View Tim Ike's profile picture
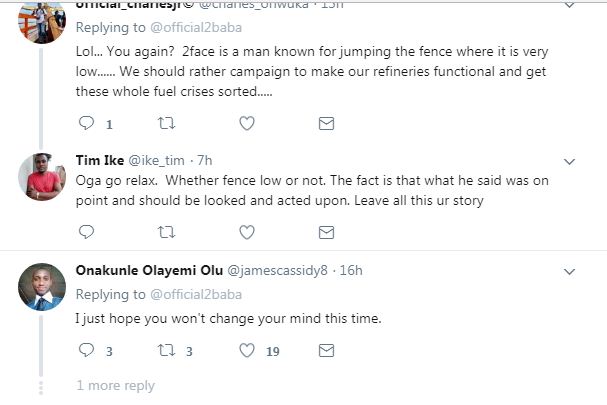 [43, 177]
